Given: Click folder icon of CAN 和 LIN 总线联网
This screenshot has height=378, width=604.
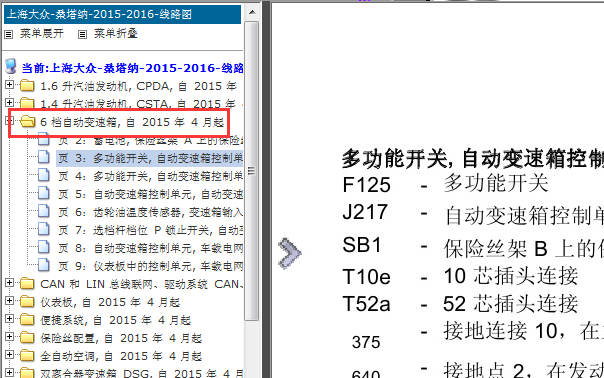Looking at the screenshot, I should [x=27, y=284].
